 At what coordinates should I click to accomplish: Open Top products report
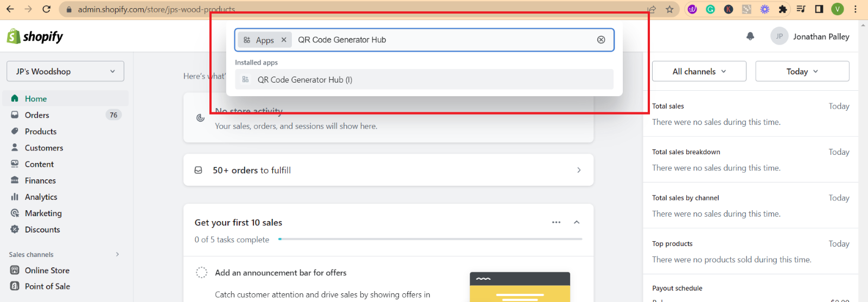click(x=672, y=244)
